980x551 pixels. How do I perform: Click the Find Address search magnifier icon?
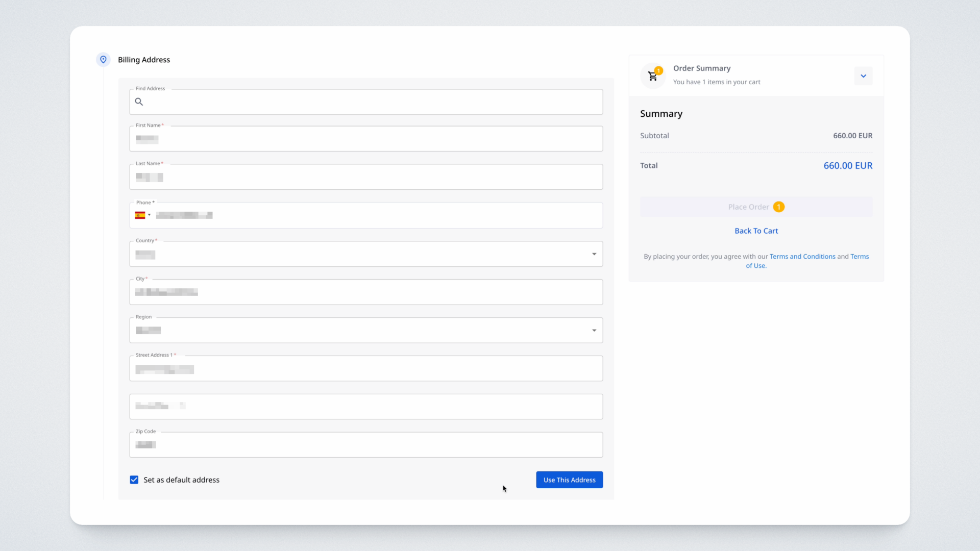(x=139, y=102)
